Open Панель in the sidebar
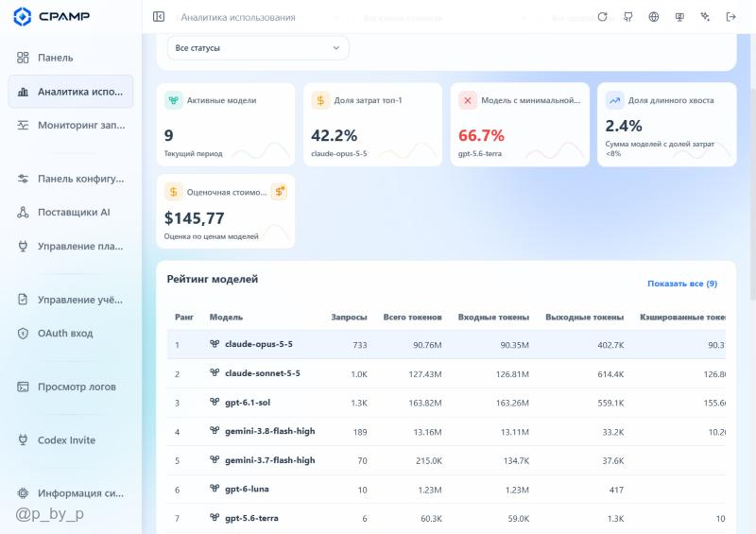 coord(70,58)
